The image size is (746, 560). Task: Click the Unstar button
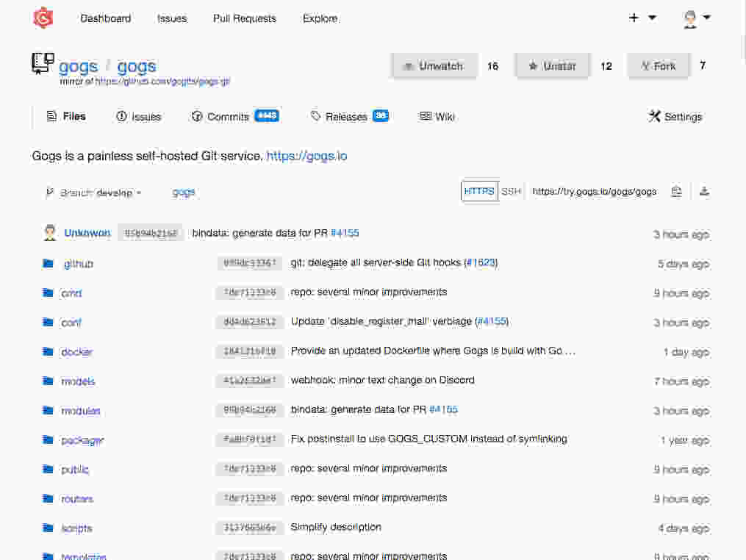553,65
